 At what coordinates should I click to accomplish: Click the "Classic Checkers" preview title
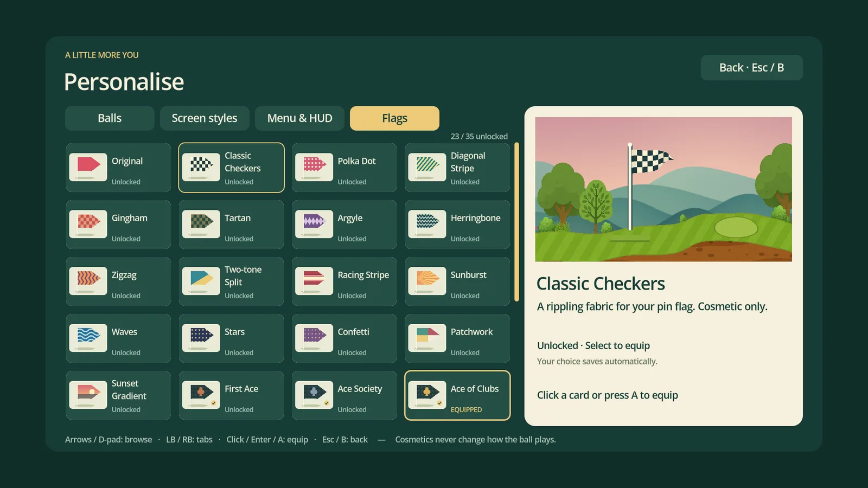pyautogui.click(x=601, y=284)
